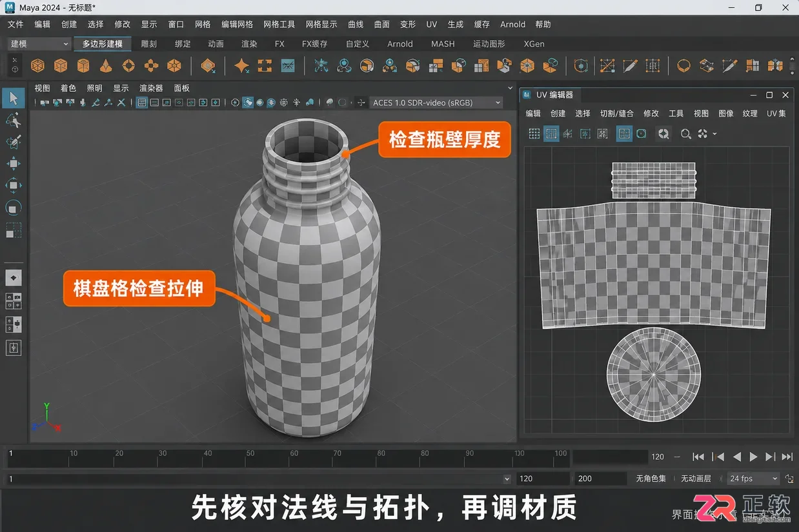Switch to the 雕刻 shelf tab
The image size is (799, 532).
[x=149, y=44]
